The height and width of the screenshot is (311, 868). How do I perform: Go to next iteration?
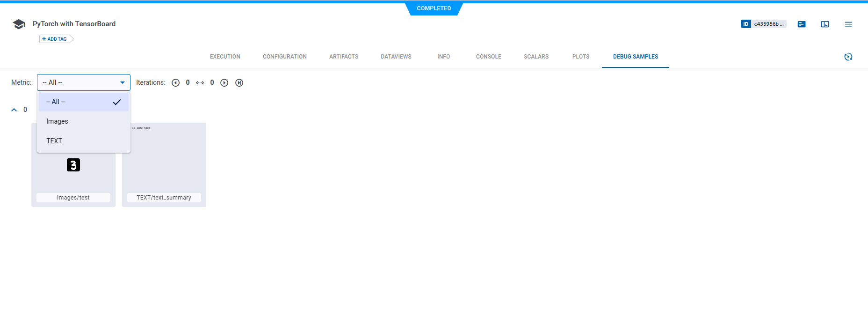(x=224, y=83)
